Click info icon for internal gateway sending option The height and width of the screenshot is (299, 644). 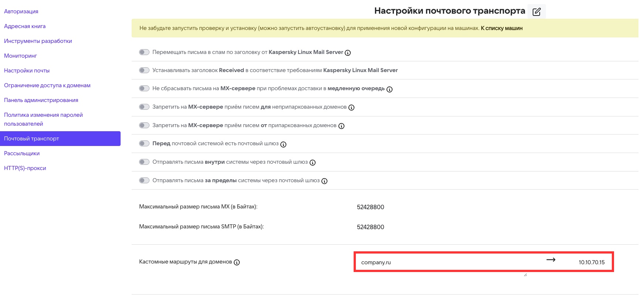(x=313, y=163)
